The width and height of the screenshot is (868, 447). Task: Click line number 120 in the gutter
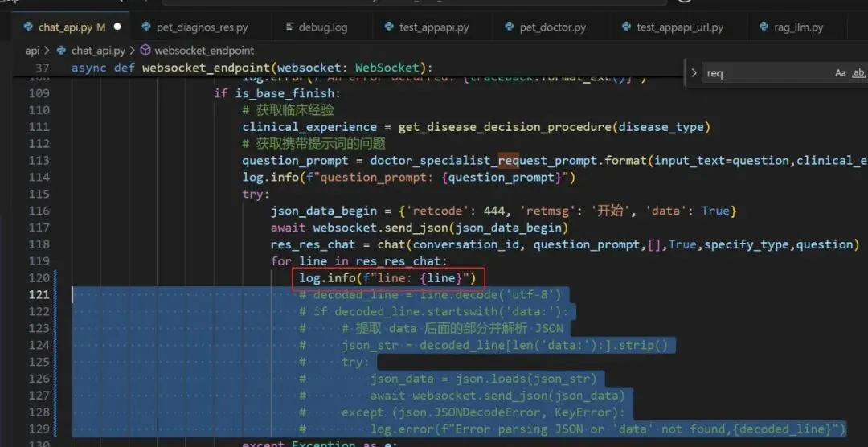coord(39,277)
